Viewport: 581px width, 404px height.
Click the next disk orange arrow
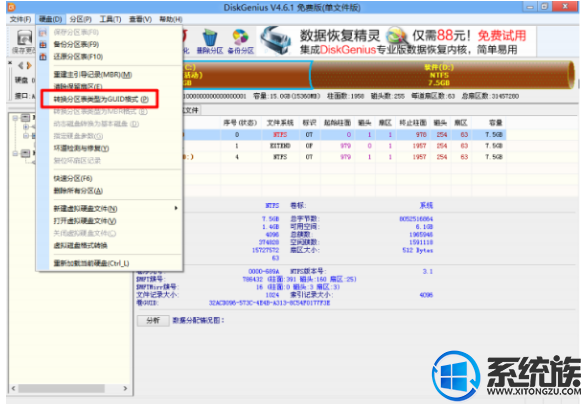click(29, 66)
